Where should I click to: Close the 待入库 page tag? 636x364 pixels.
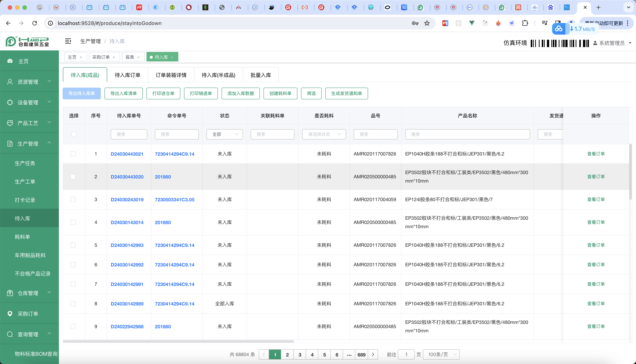point(172,57)
